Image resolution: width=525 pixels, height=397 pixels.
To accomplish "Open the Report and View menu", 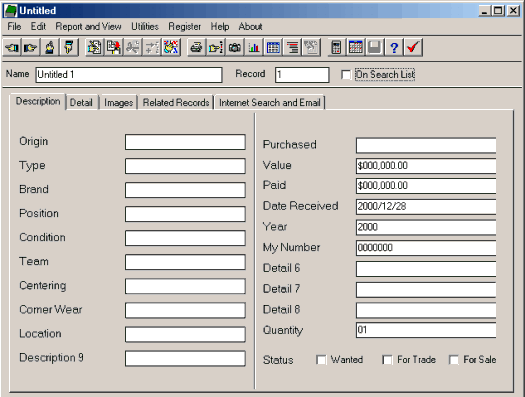I will coord(88,26).
